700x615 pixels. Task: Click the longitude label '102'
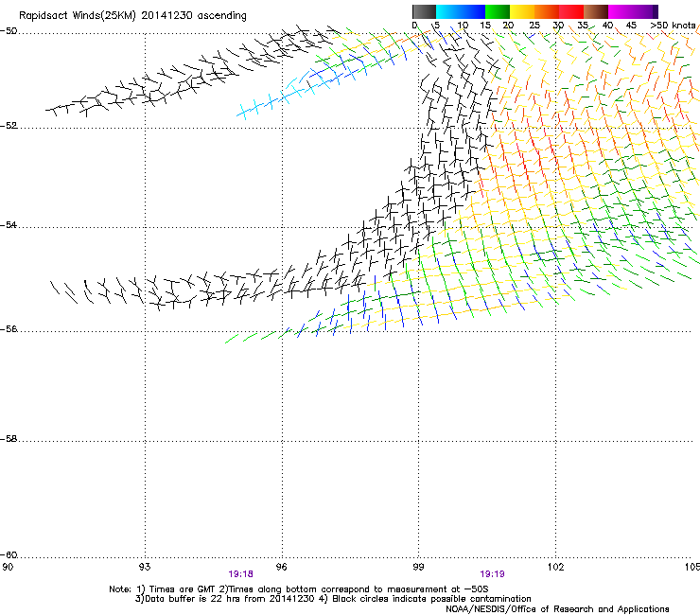pos(556,567)
